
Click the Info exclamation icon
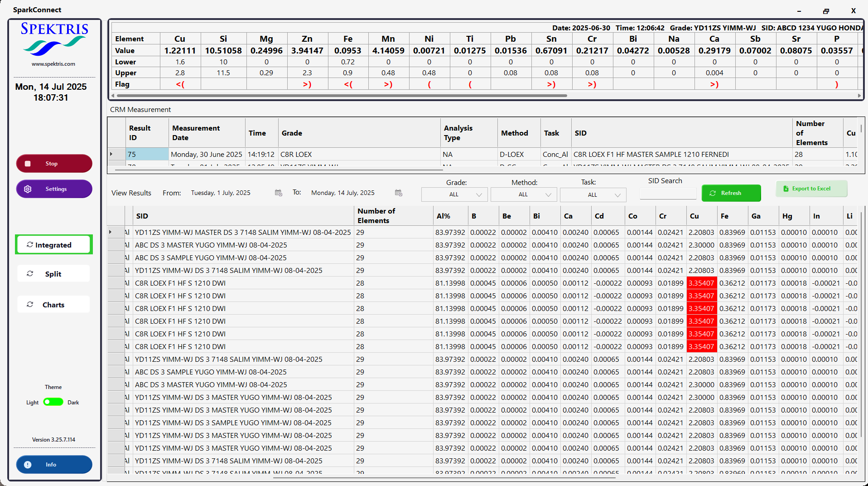pyautogui.click(x=28, y=465)
